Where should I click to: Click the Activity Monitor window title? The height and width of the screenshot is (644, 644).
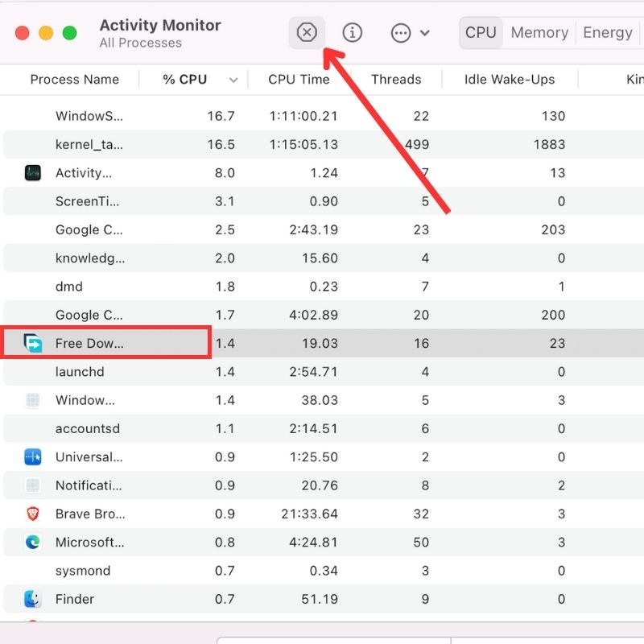[x=160, y=25]
